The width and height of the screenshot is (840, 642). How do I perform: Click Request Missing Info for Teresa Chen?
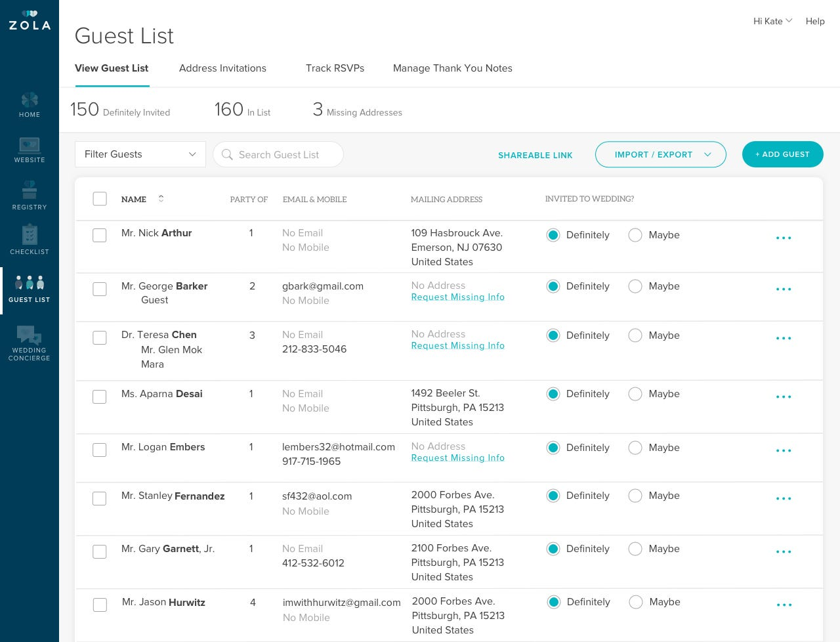pyautogui.click(x=458, y=346)
